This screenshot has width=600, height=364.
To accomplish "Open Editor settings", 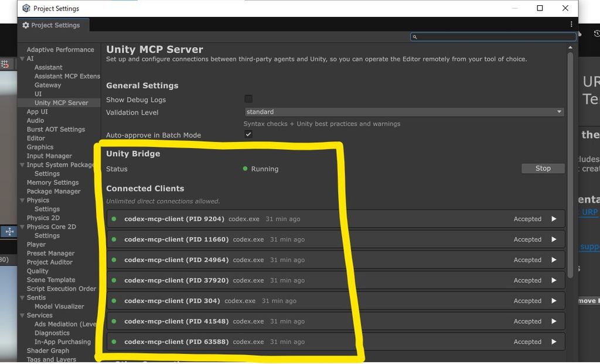I will (36, 138).
